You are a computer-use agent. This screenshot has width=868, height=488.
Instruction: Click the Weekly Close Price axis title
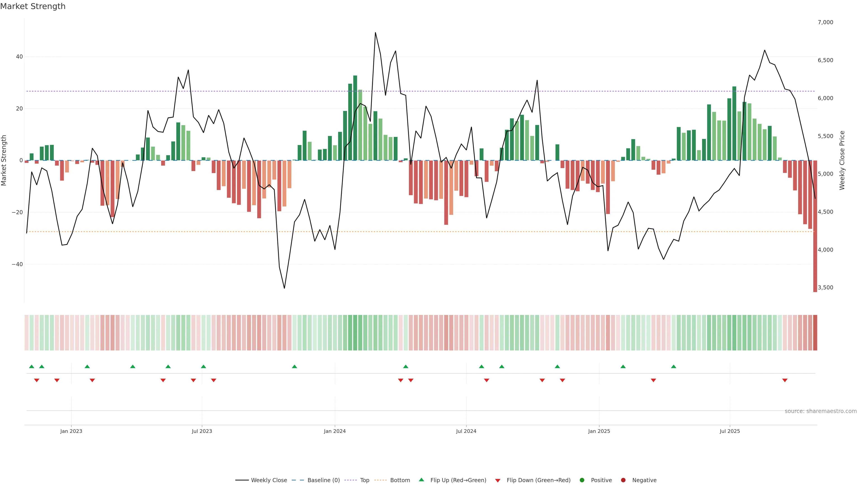pyautogui.click(x=842, y=160)
